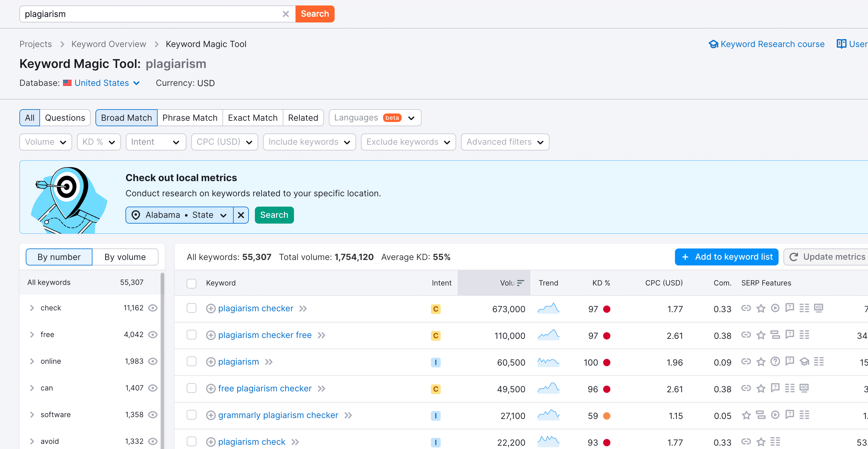
Task: Open the Projects breadcrumb link
Action: click(x=35, y=44)
